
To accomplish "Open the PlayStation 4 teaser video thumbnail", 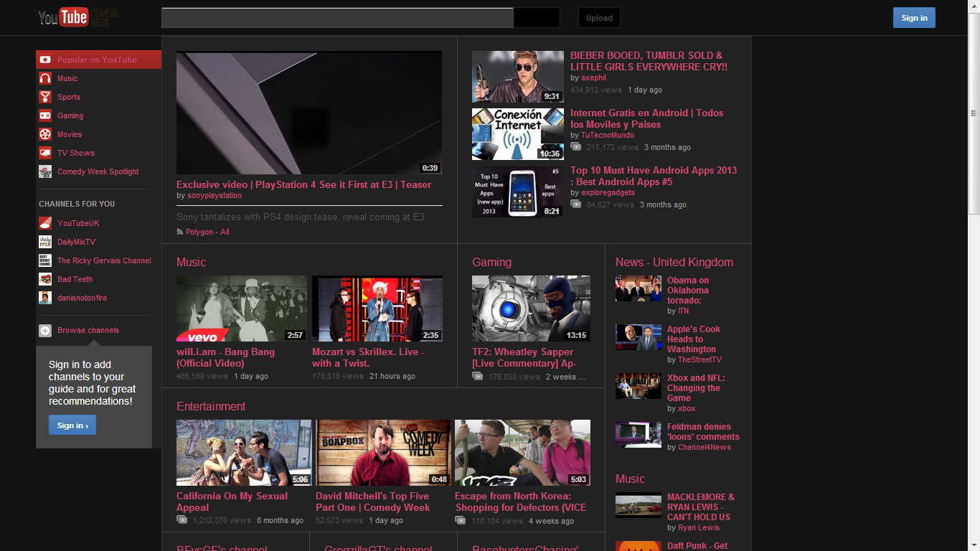I will tap(309, 113).
